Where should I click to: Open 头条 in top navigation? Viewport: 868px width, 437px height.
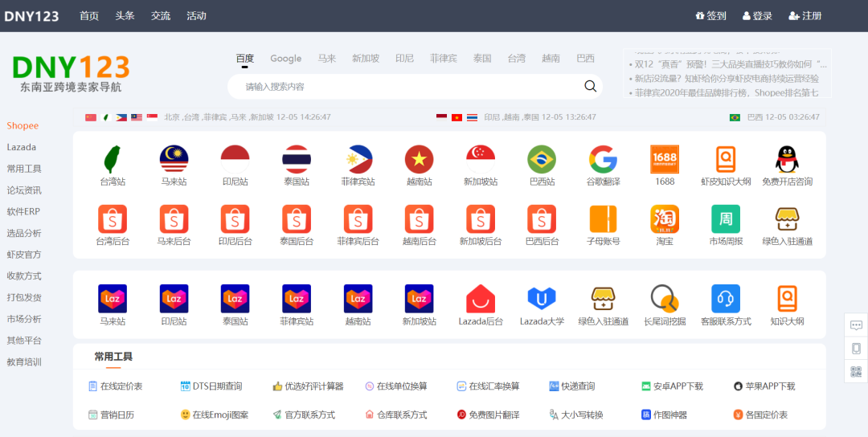125,16
